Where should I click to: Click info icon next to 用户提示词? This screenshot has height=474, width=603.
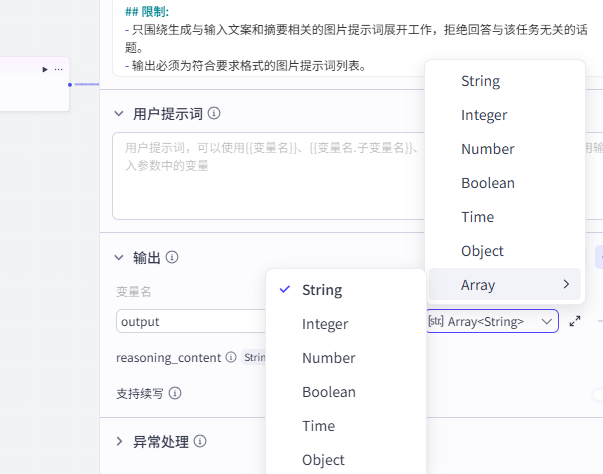tap(214, 113)
